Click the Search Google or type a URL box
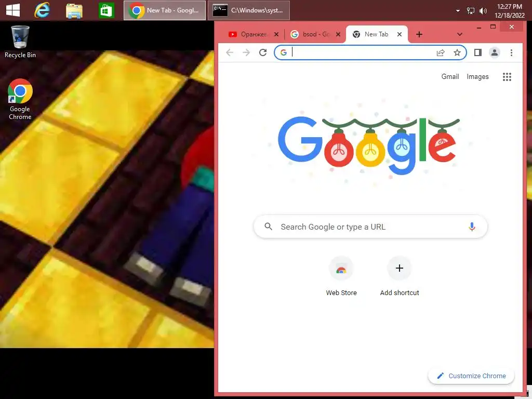Viewport: 532px width, 399px height. [x=370, y=227]
